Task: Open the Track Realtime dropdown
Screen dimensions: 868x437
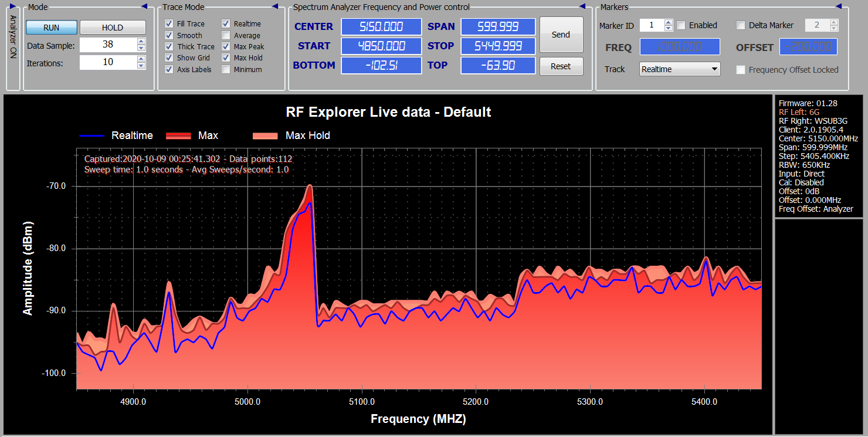Action: 680,69
